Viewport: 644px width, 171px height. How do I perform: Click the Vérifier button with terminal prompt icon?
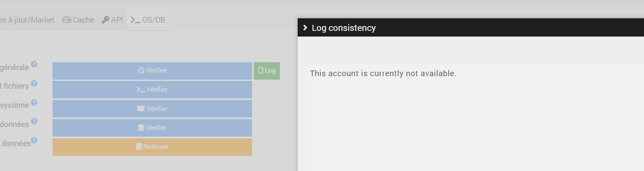coord(152,90)
